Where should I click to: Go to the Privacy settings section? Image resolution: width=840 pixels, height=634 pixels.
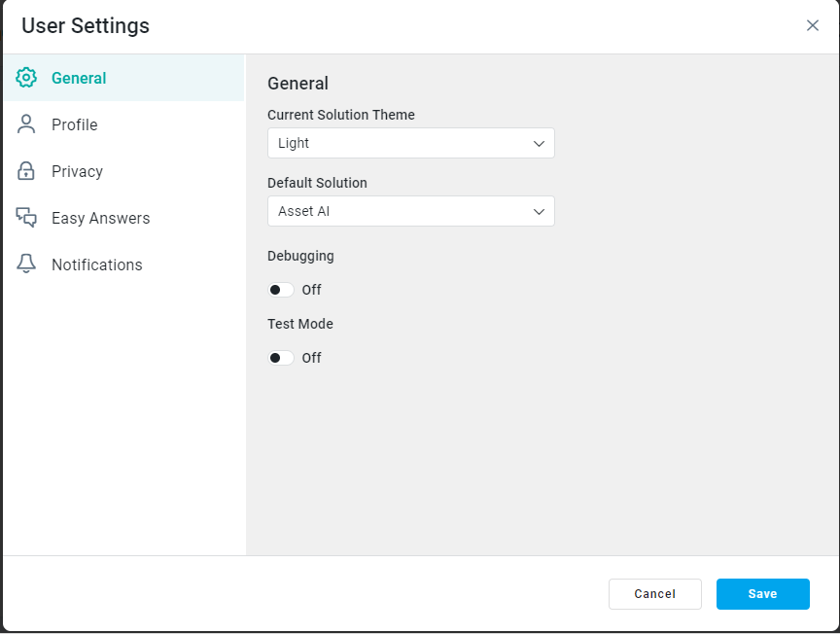pos(77,171)
